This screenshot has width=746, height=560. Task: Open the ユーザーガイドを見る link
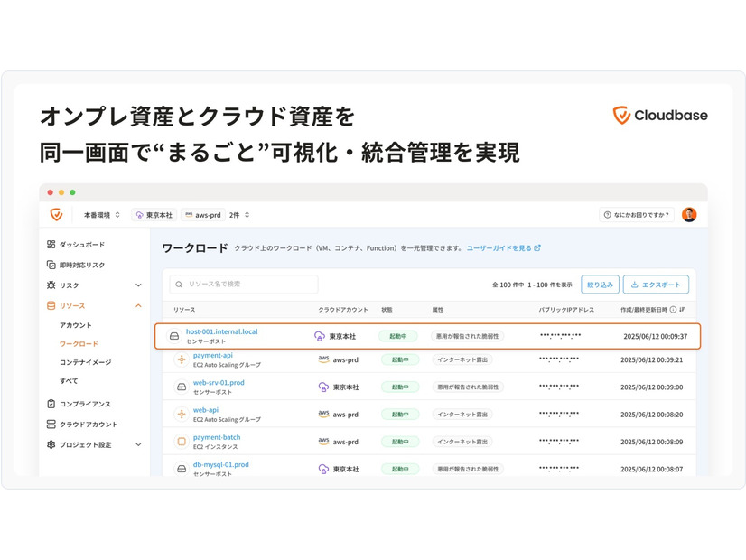pos(503,247)
